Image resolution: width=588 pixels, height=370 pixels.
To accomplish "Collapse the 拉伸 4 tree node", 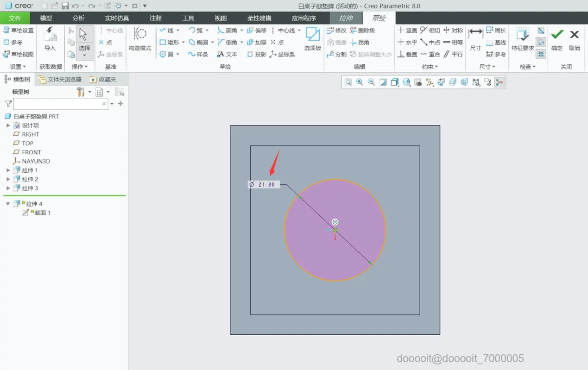I will tap(8, 204).
